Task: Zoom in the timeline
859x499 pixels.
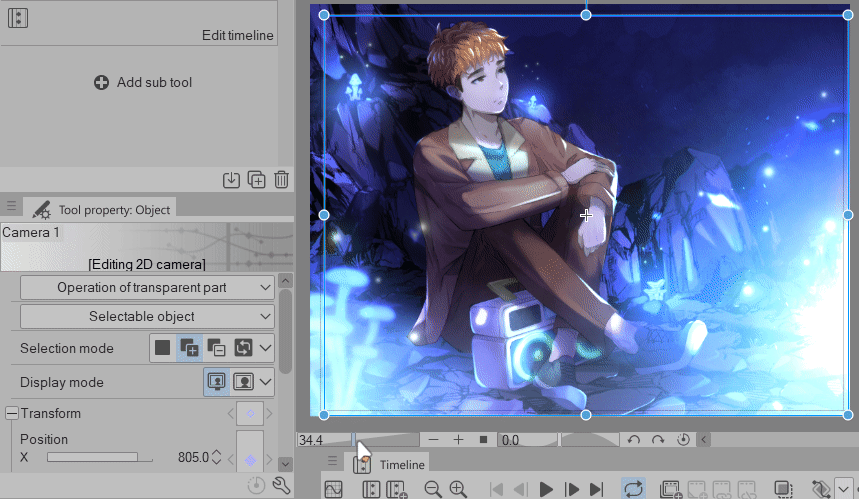Action: 458,489
